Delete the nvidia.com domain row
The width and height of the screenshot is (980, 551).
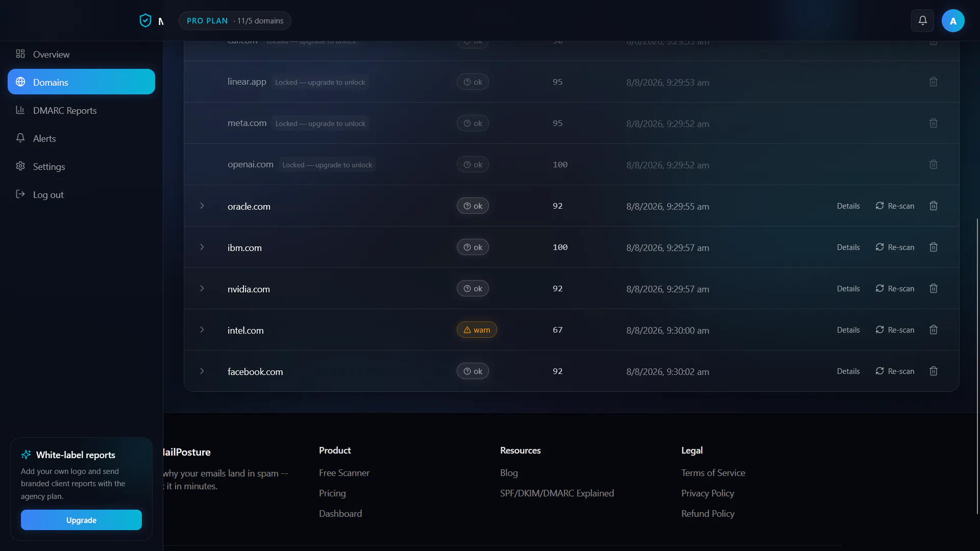tap(934, 288)
